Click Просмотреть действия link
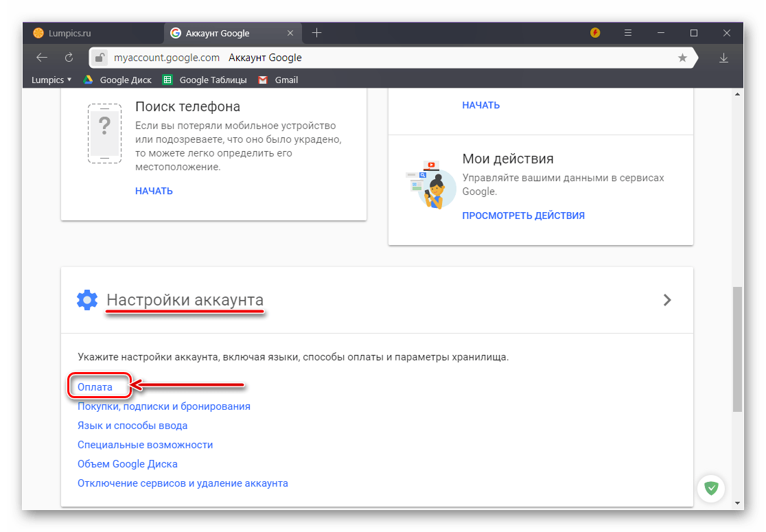This screenshot has height=532, width=766. 523,216
